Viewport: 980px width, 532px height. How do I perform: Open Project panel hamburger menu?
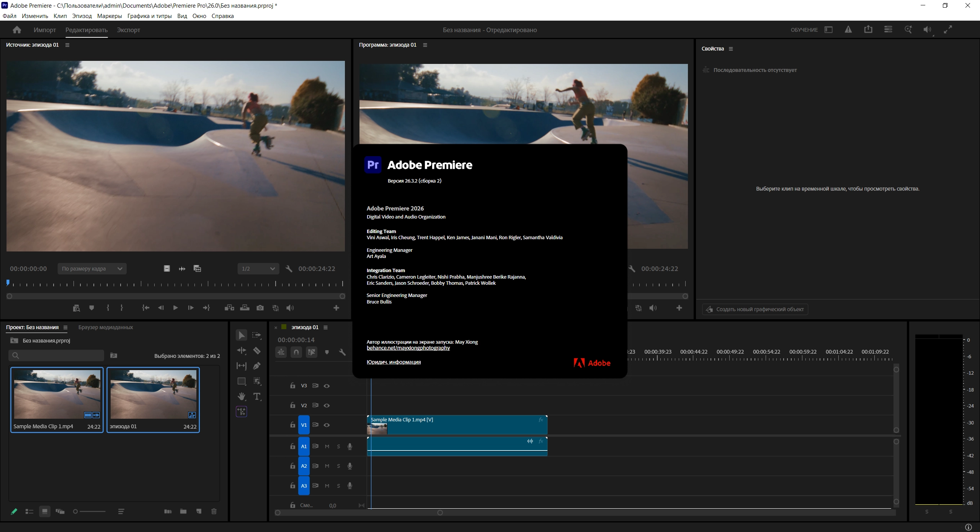(65, 327)
